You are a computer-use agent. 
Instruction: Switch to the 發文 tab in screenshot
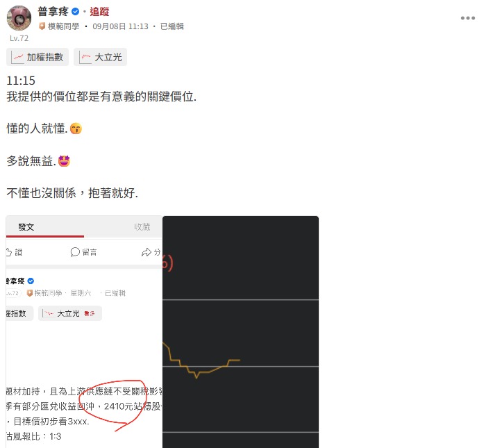point(26,227)
